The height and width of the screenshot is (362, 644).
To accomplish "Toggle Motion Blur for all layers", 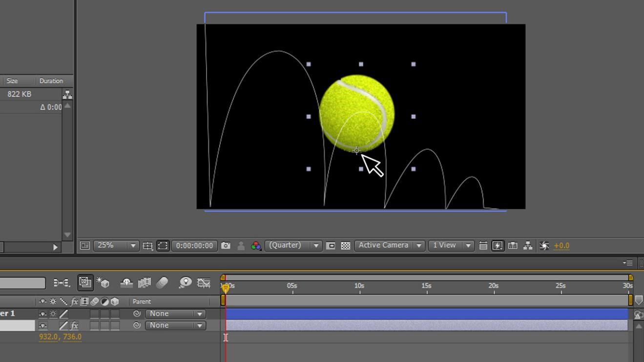I will (162, 282).
